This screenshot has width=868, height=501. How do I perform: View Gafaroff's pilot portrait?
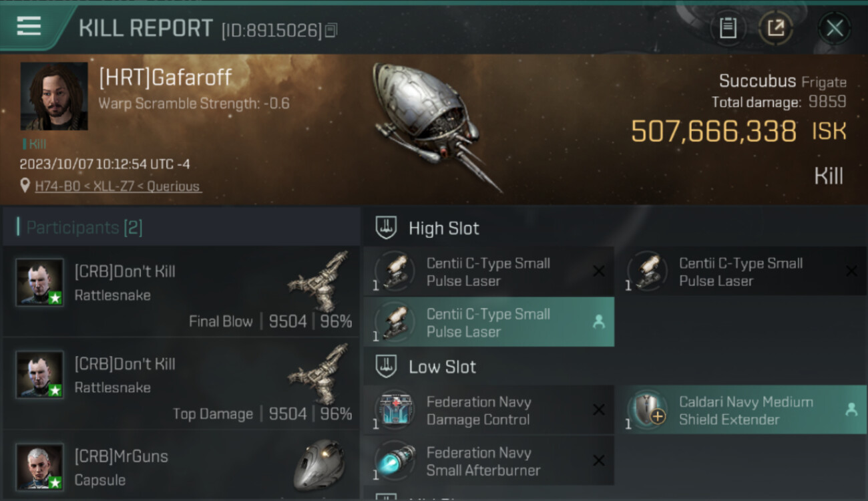54,96
